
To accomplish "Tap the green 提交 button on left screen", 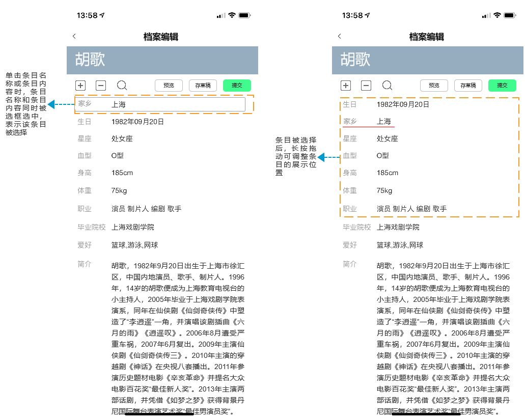I will click(x=237, y=86).
